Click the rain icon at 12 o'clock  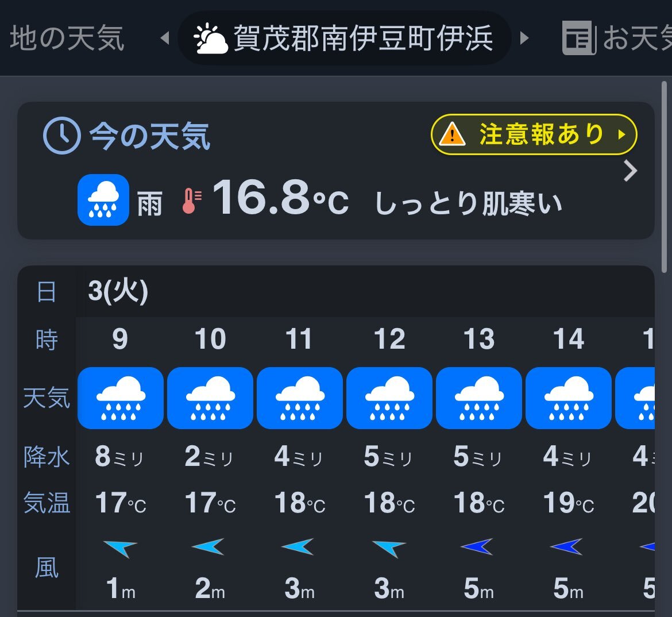pyautogui.click(x=389, y=398)
